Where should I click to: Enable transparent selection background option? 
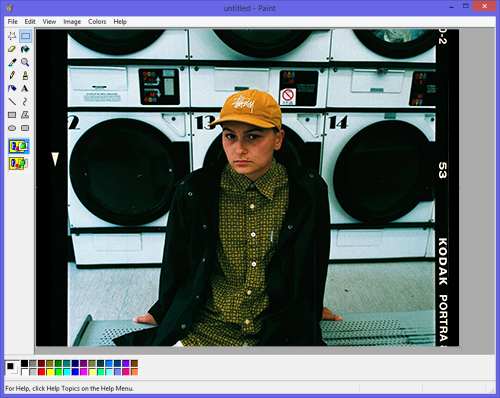pos(19,163)
